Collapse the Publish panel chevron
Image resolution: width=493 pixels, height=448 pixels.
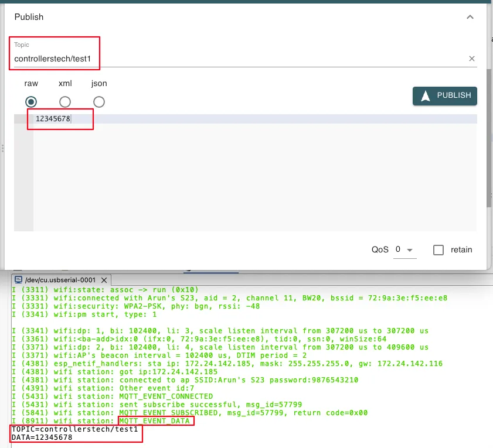[x=470, y=17]
